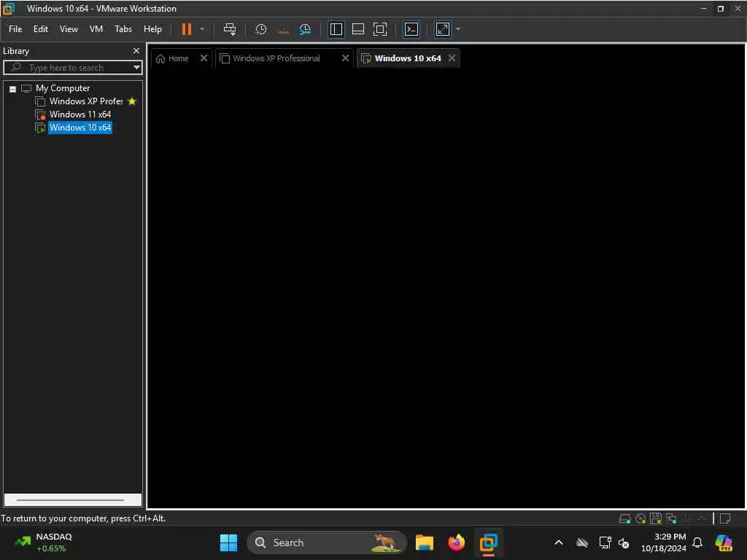Open File Explorer from the taskbar
The width and height of the screenshot is (747, 560).
point(424,542)
